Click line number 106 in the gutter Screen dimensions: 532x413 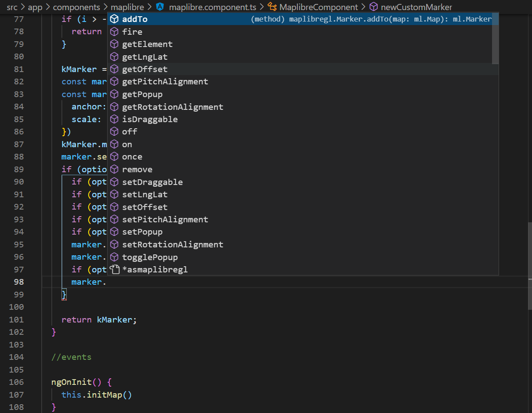[x=16, y=382]
